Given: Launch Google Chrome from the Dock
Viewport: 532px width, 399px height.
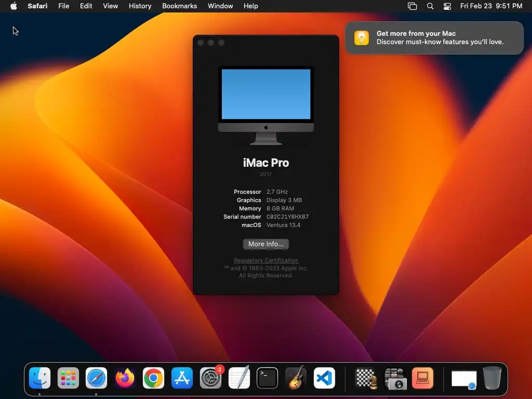Looking at the screenshot, I should 153,378.
